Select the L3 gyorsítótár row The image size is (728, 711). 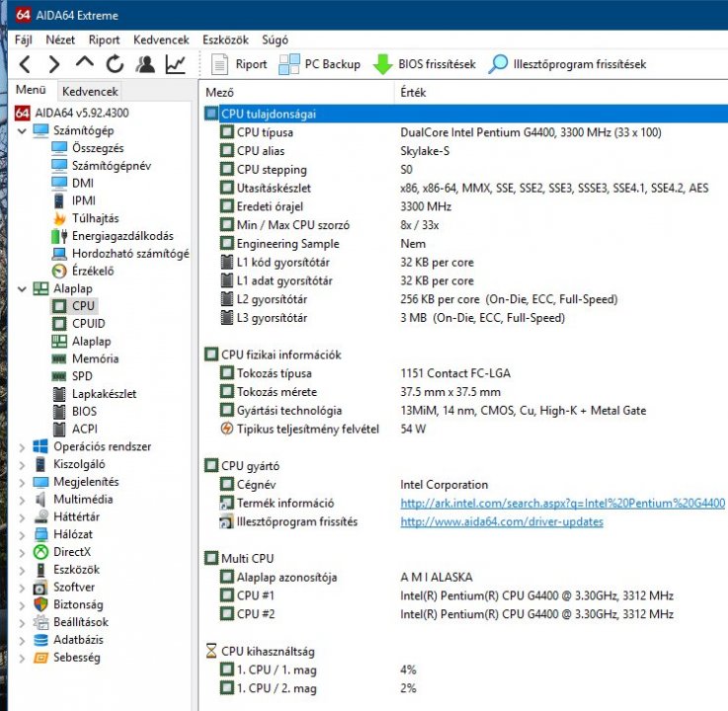coord(465,318)
